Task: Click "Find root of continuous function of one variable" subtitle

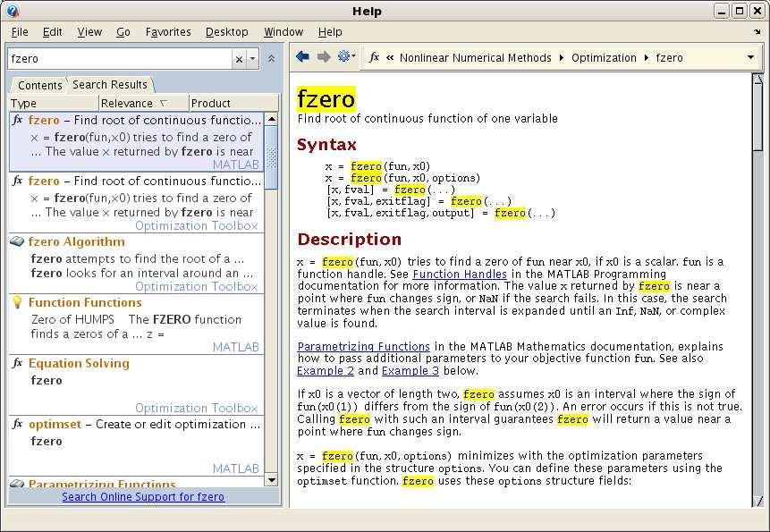Action: pos(427,119)
